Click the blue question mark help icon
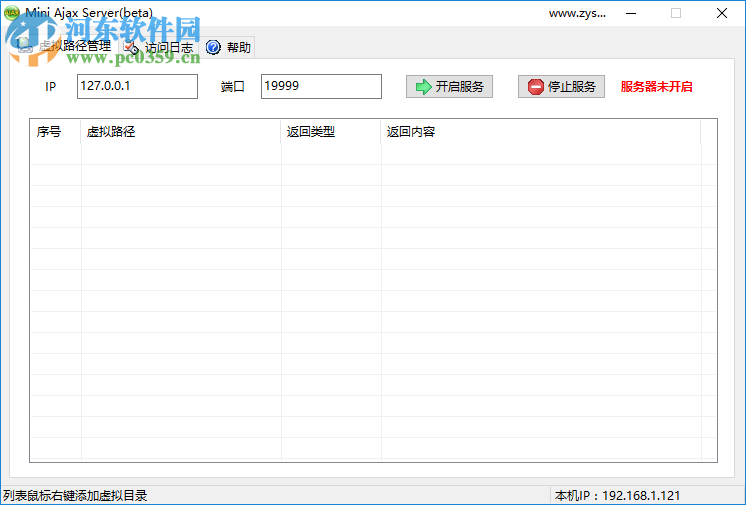Viewport: 746px width, 505px height. pyautogui.click(x=213, y=47)
